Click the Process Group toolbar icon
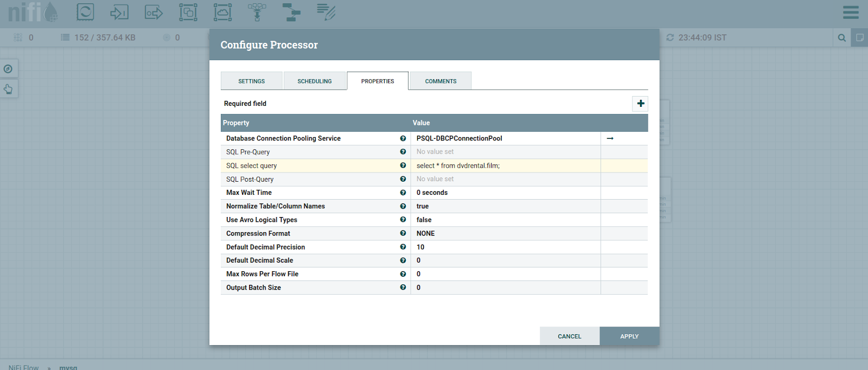The image size is (868, 370). [188, 12]
